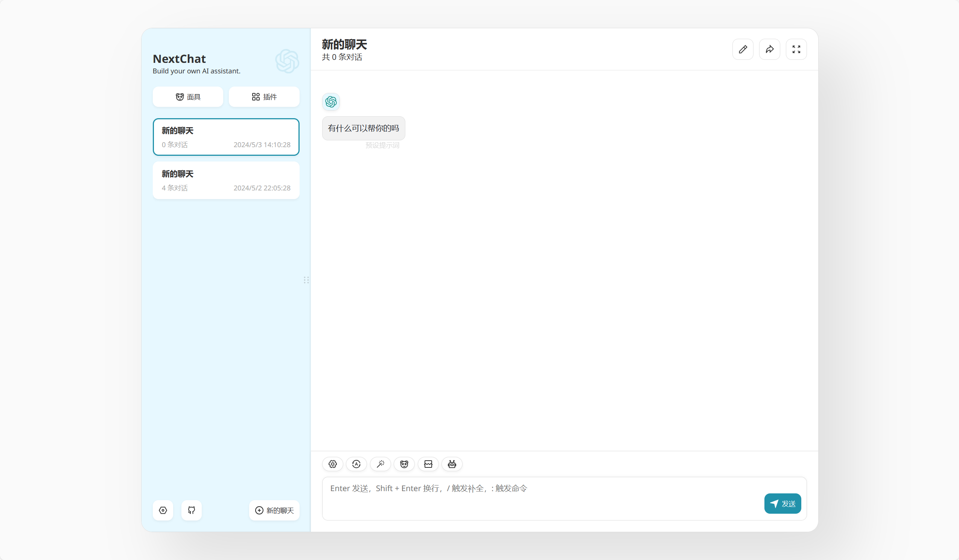
Task: Select the chat with 4 条对话
Action: (x=226, y=180)
